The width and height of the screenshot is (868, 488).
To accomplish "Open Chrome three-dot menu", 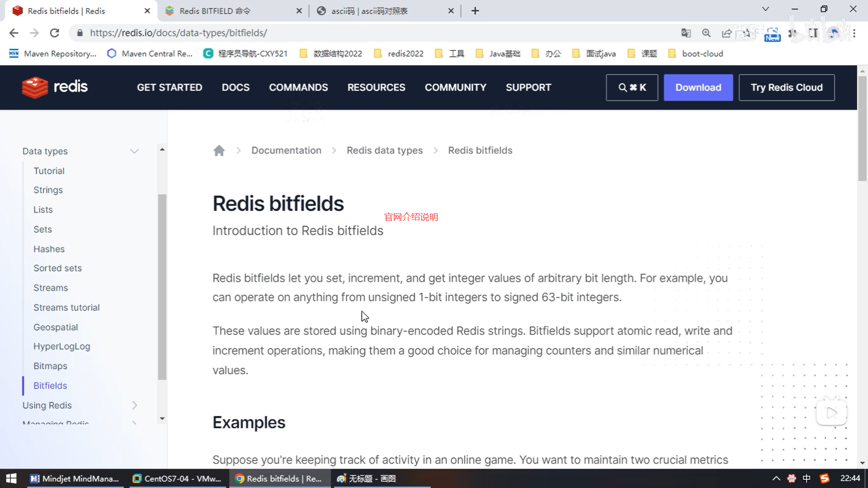I will tap(854, 33).
